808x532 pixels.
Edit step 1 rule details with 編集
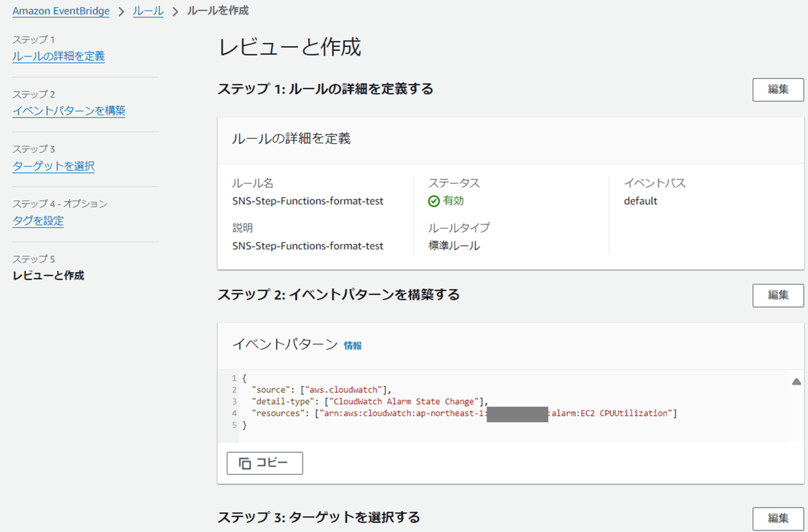pyautogui.click(x=778, y=90)
